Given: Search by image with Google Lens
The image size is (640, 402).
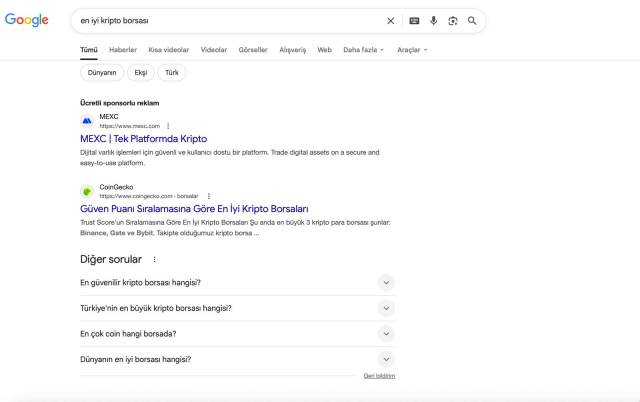Looking at the screenshot, I should (452, 20).
